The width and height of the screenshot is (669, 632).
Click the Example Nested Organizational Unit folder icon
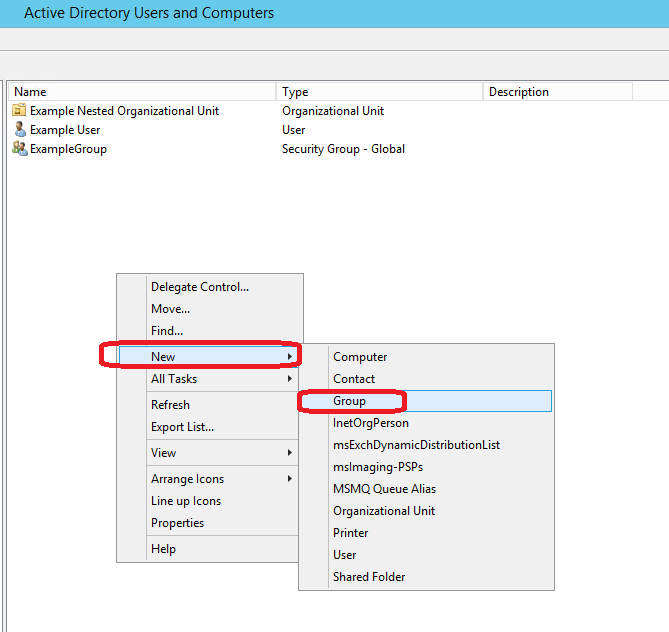click(19, 111)
